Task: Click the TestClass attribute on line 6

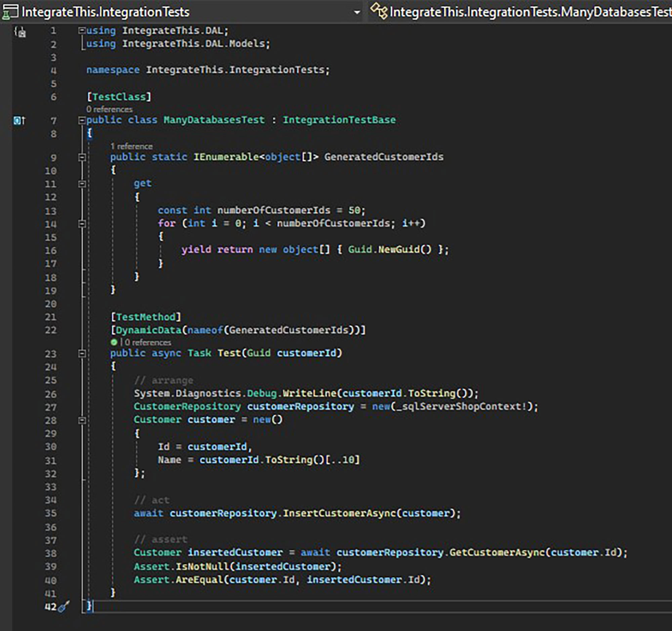Action: coord(119,97)
